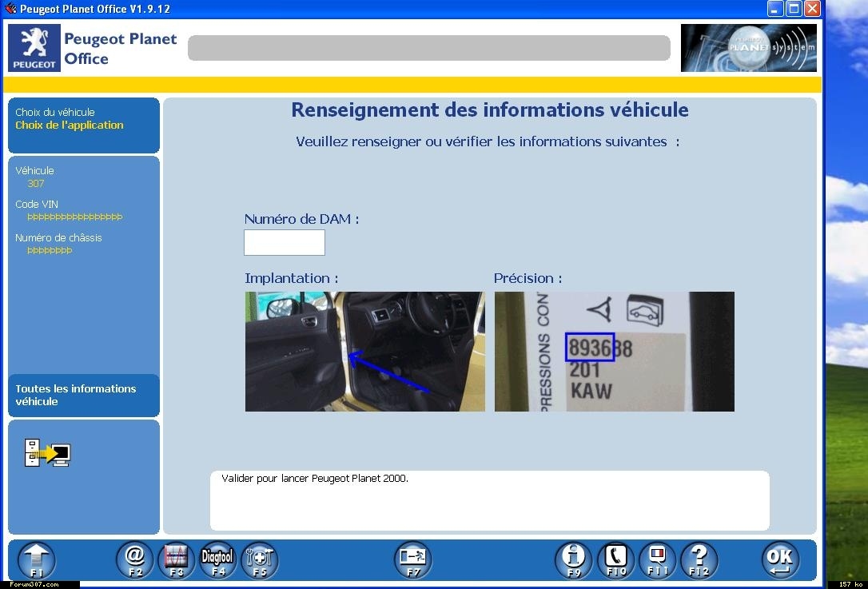Click the F10 telephone assistance button
Screen dimensions: 868x589
click(x=615, y=560)
